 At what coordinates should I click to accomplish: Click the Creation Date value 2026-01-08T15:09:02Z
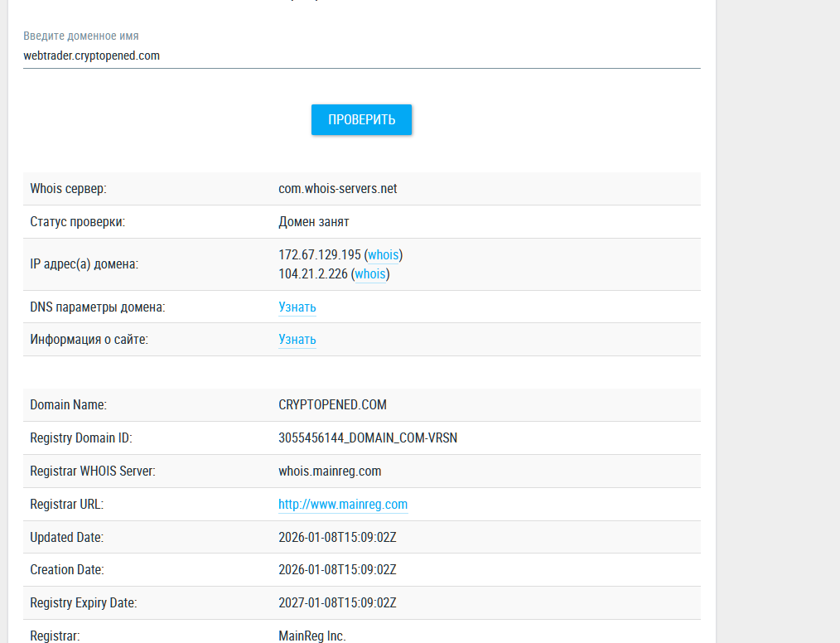(337, 570)
